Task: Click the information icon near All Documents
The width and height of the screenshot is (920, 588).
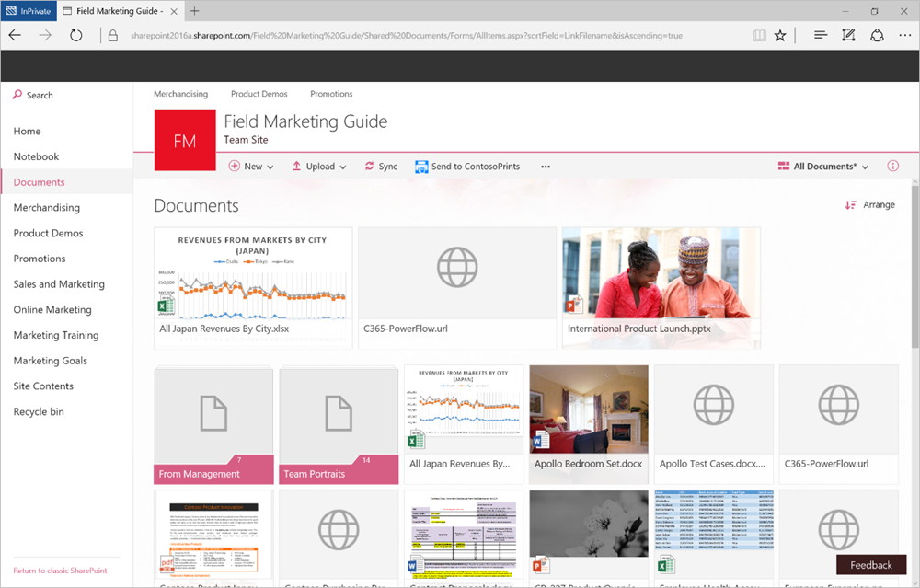Action: (x=892, y=166)
